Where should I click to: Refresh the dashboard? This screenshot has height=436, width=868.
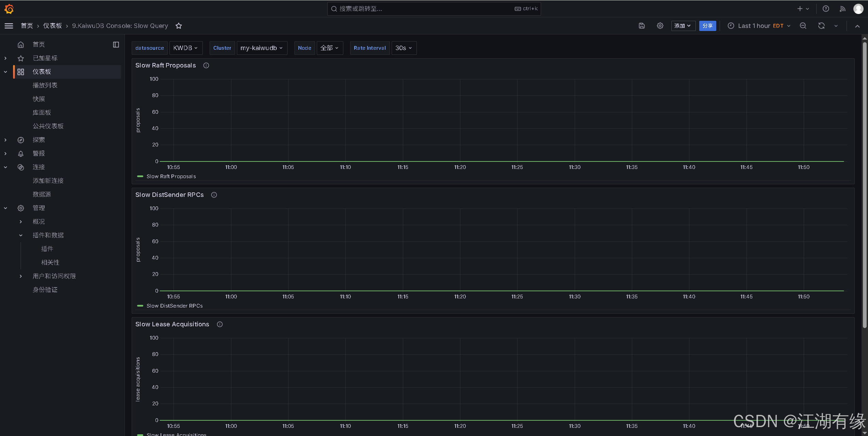click(x=821, y=26)
